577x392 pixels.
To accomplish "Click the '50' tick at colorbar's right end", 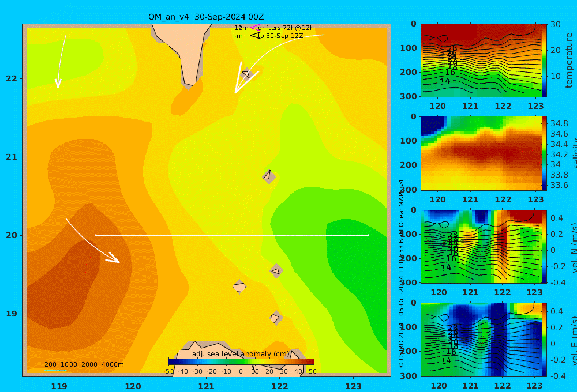I will click(x=312, y=371).
